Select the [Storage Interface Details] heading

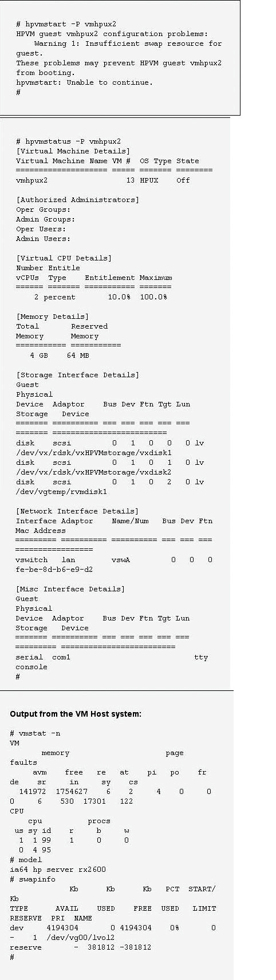(77, 375)
